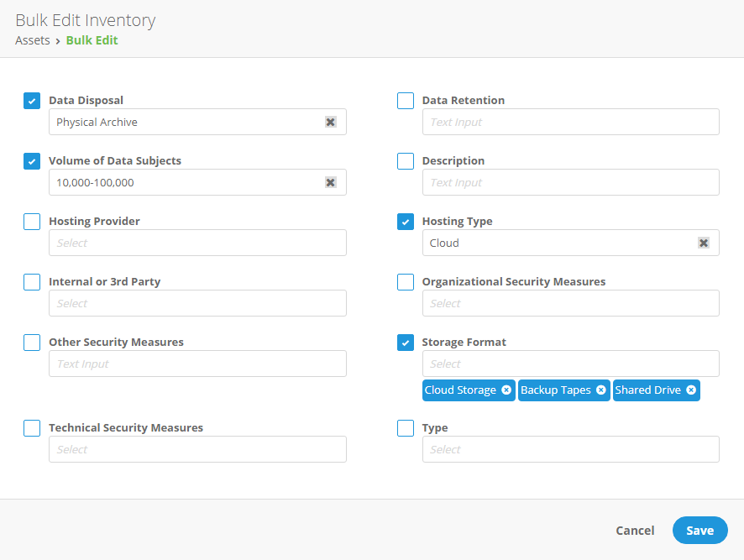Remove the Shared Drive tag

pyautogui.click(x=690, y=390)
